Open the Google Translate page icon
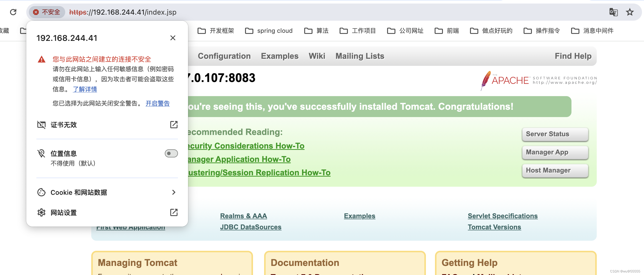 pyautogui.click(x=613, y=12)
